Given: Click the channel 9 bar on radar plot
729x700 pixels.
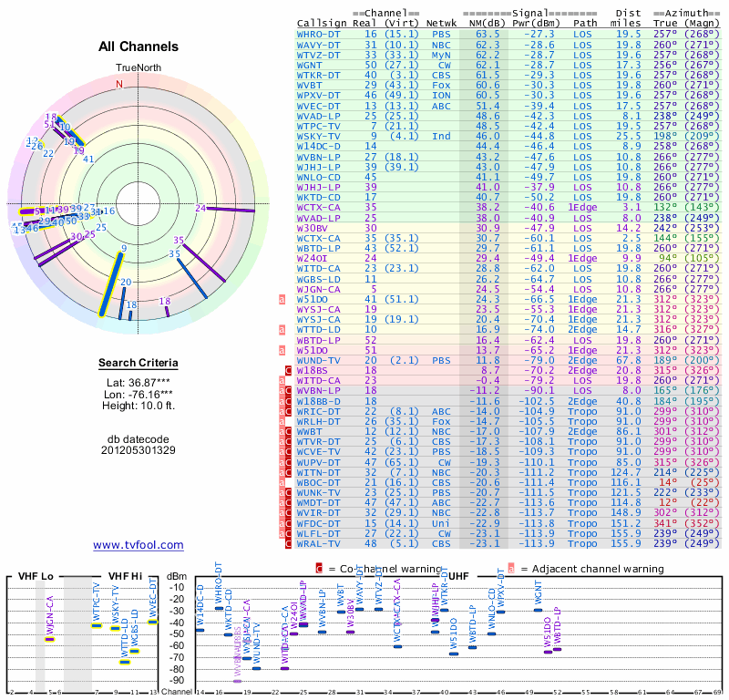Looking at the screenshot, I should pos(111,284).
